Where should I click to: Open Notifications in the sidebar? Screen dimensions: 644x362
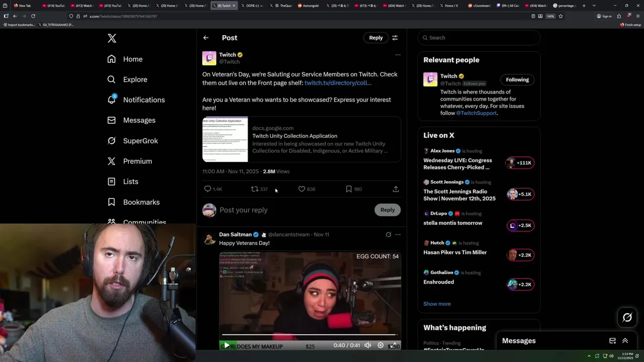click(x=136, y=100)
